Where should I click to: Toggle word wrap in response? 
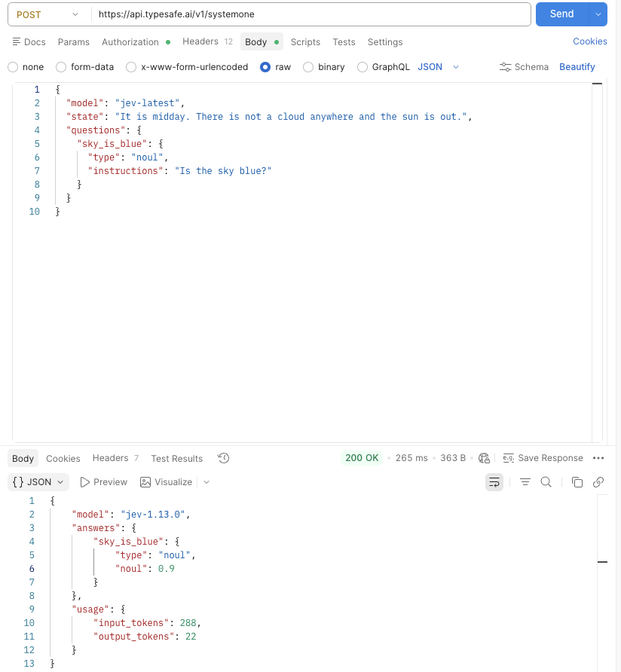494,482
